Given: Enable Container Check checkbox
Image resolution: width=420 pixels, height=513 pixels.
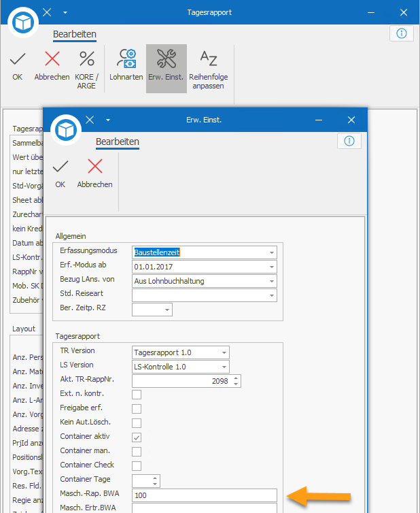Looking at the screenshot, I should pyautogui.click(x=137, y=466).
